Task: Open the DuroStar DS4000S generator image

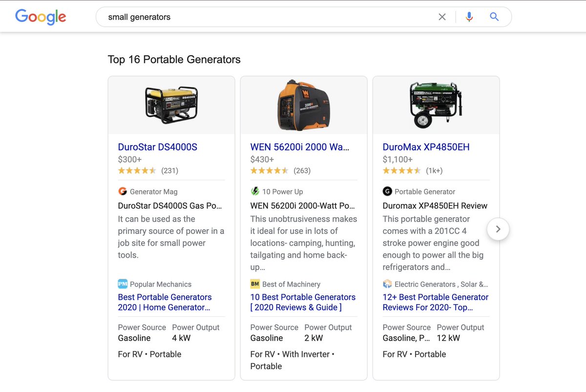Action: [171, 105]
